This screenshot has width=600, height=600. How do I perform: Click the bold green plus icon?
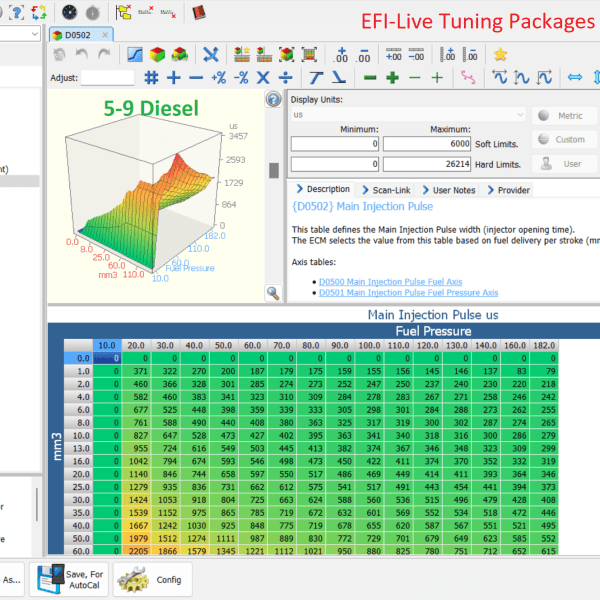coord(393,78)
